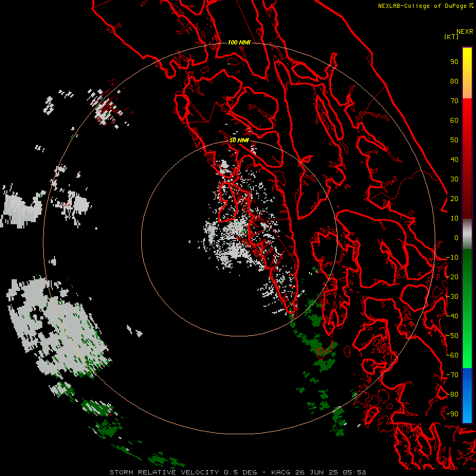The image size is (476, 476).
Task: Click the [KT] units label
Action: pos(451,36)
